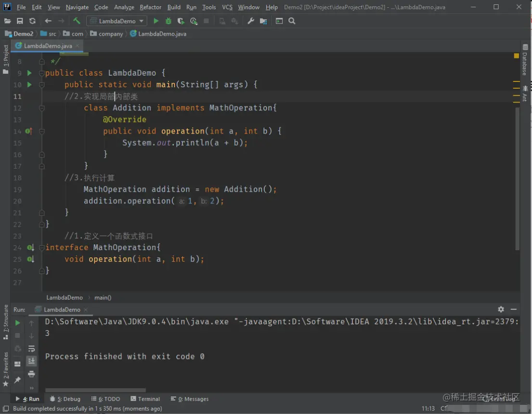The height and width of the screenshot is (414, 532).
Task: Click the Synchronize refresh icon
Action: 32,21
